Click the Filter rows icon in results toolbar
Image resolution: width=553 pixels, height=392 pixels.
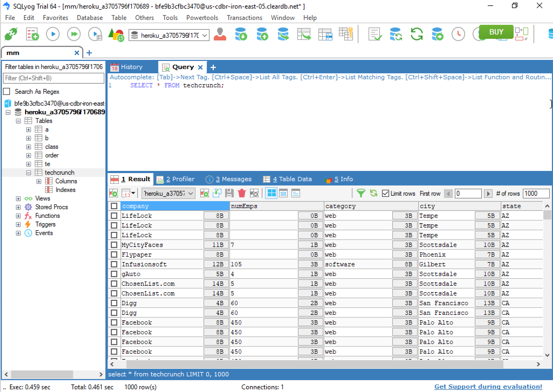click(x=360, y=194)
